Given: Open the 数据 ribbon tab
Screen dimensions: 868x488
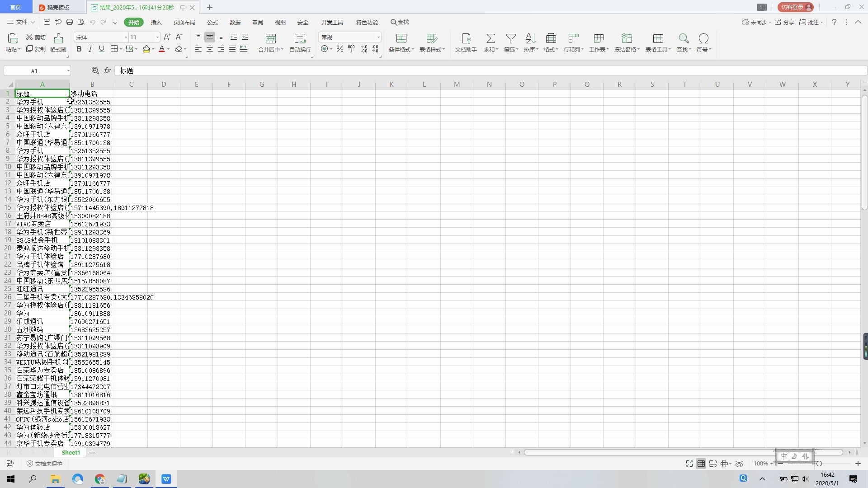Looking at the screenshot, I should pos(235,22).
